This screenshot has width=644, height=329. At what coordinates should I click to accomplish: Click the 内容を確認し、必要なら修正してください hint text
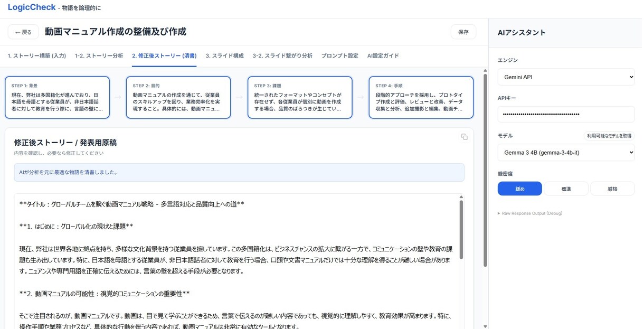59,153
